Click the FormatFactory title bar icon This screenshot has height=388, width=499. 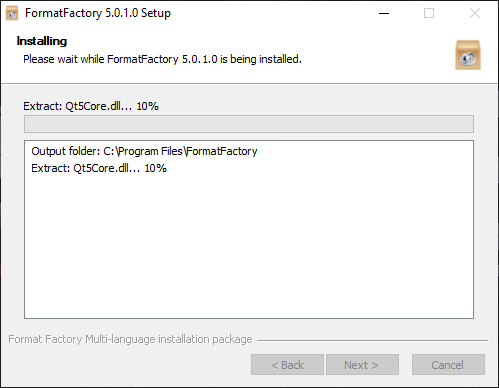12,13
